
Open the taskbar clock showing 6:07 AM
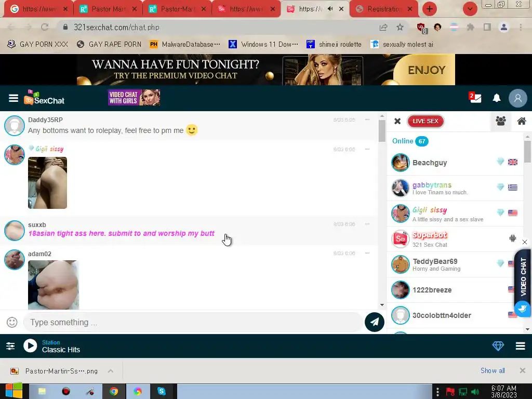tap(504, 392)
